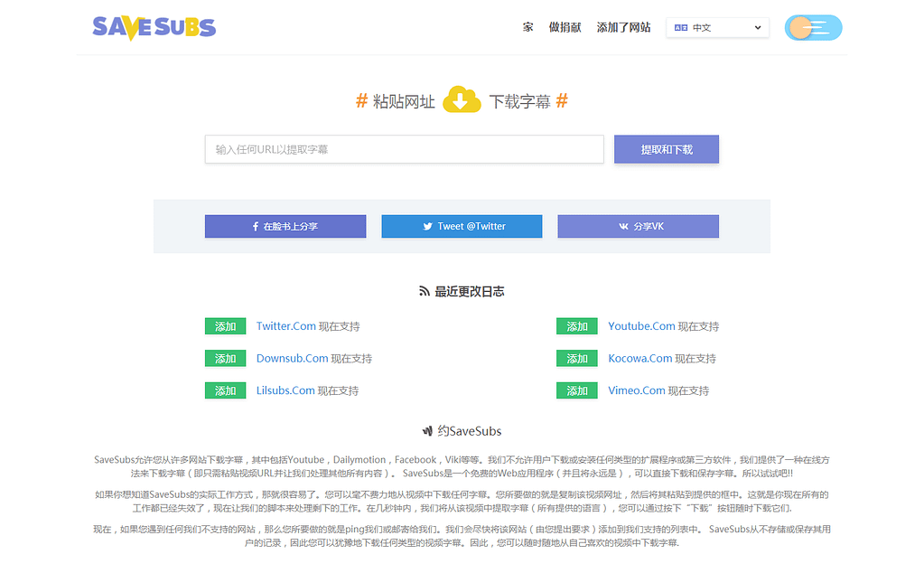Open the Vimeo.Com link

pos(637,390)
